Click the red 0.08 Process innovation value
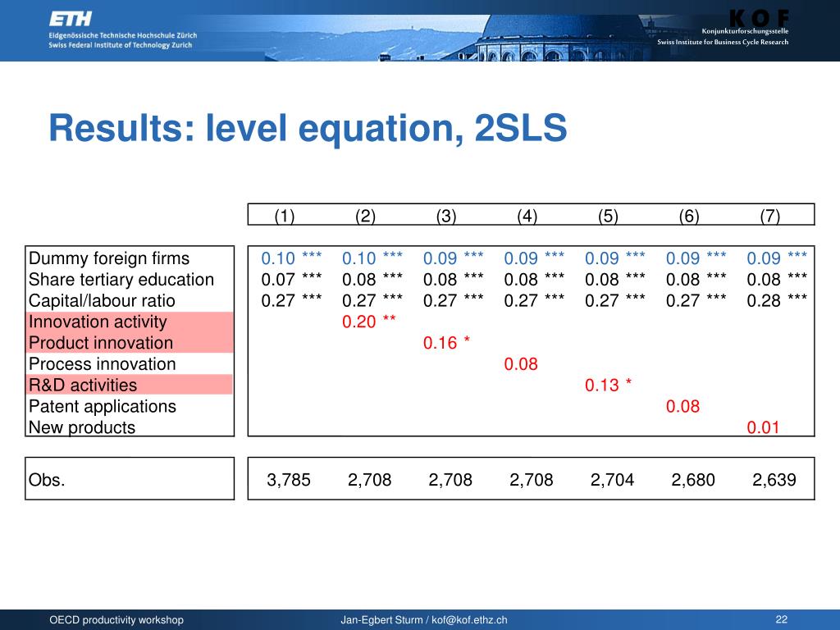The height and width of the screenshot is (630, 840). (x=521, y=364)
